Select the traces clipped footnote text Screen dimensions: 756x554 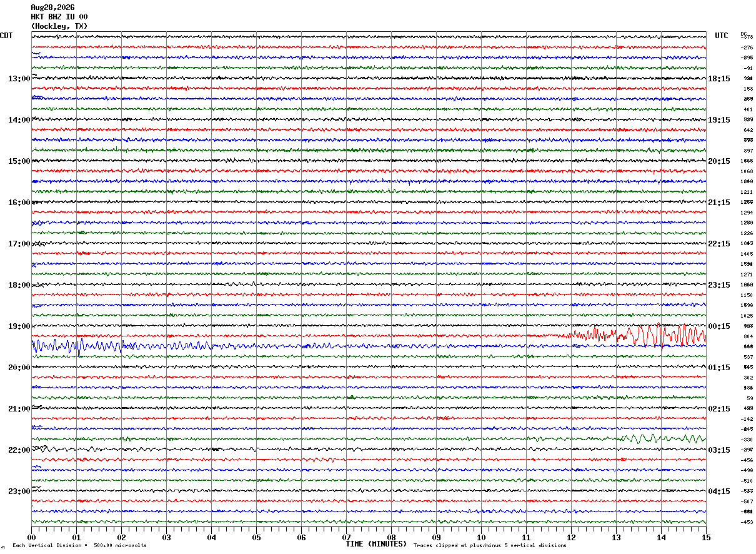tap(490, 545)
